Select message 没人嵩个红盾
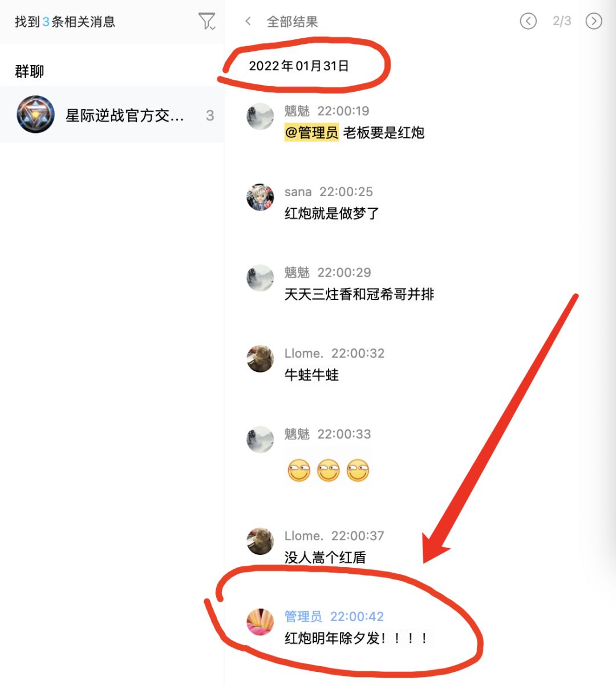The height and width of the screenshot is (685, 616). 325,558
